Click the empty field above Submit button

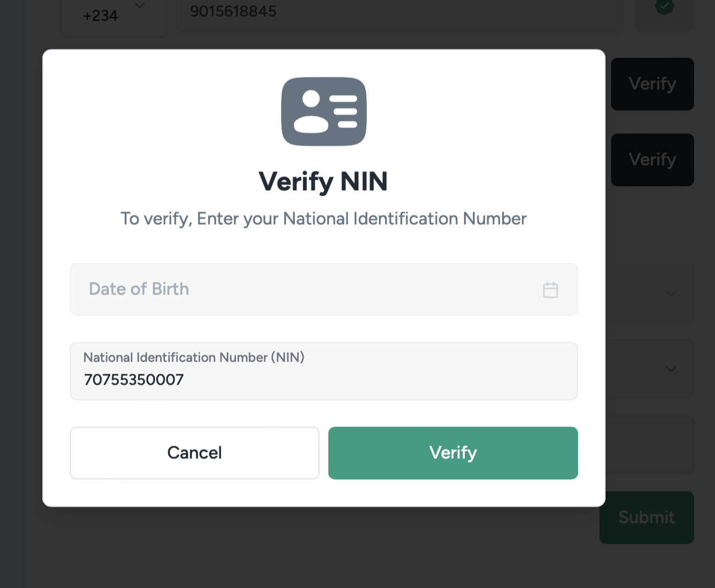coord(649,445)
